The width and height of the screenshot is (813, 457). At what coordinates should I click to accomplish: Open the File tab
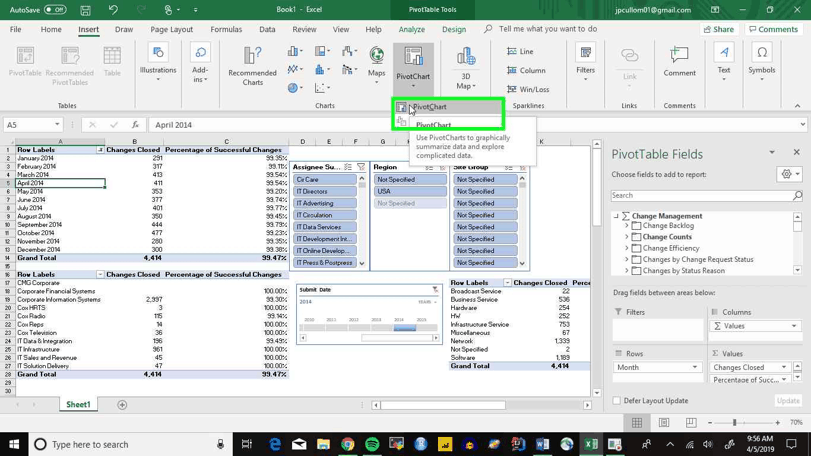(16, 30)
